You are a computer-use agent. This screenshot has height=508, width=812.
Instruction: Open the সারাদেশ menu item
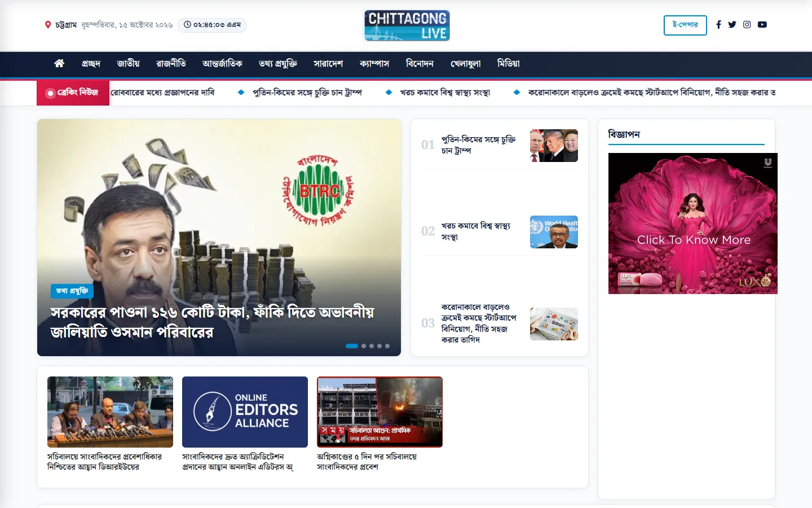coord(328,64)
